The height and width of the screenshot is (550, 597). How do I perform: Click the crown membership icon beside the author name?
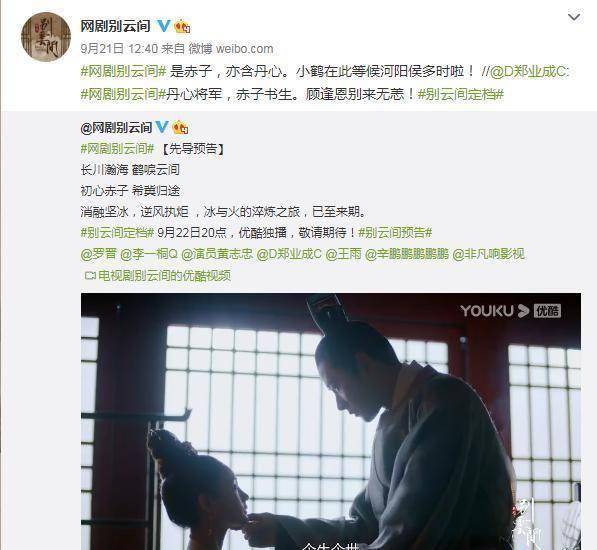click(x=182, y=26)
